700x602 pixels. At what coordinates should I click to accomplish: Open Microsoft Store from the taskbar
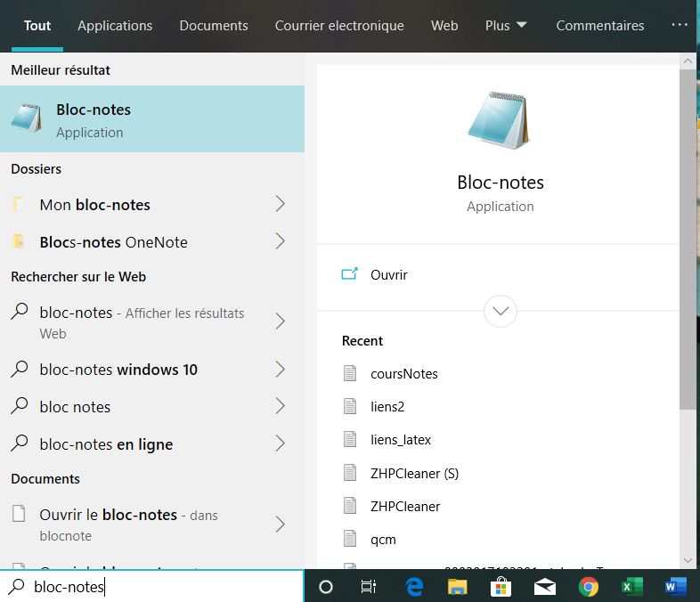click(501, 587)
